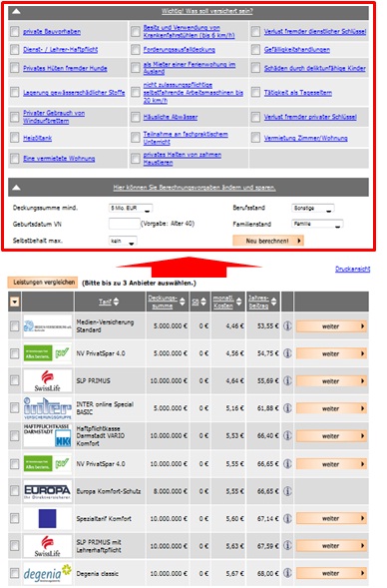387x588 pixels.
Task: Click weiter for Degenia classic
Action: click(331, 573)
